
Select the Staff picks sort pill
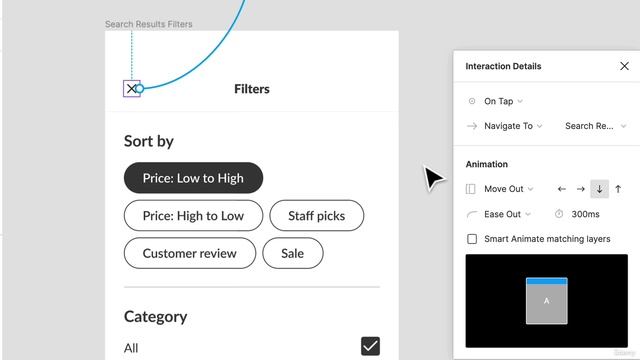click(x=316, y=216)
